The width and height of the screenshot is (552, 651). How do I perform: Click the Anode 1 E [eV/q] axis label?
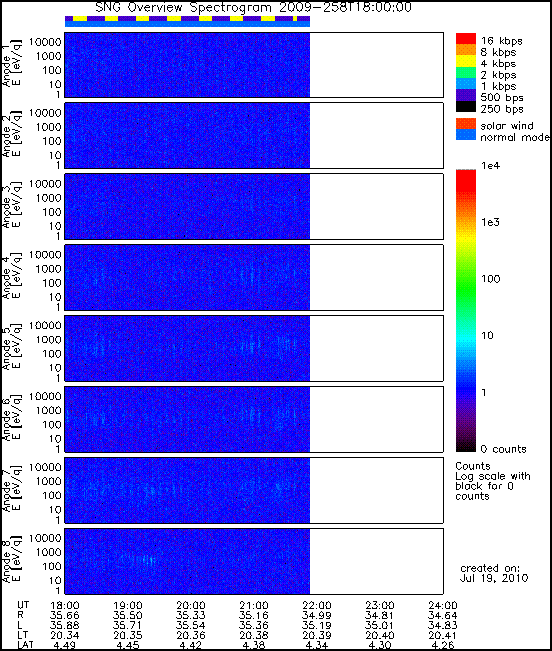pyautogui.click(x=11, y=63)
